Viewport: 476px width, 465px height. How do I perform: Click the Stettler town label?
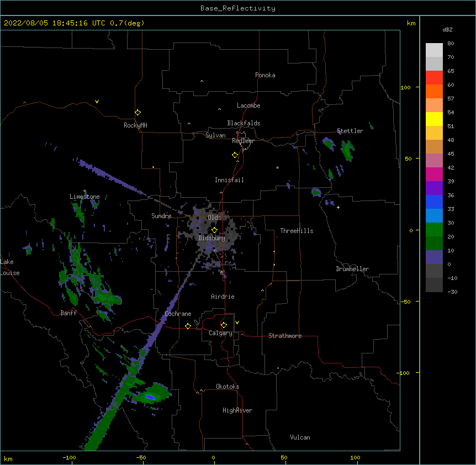[x=350, y=131]
